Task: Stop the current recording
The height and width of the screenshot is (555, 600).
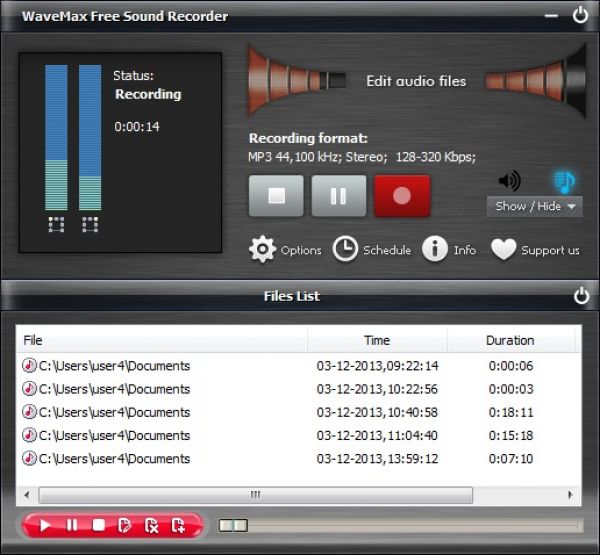Action: point(276,196)
